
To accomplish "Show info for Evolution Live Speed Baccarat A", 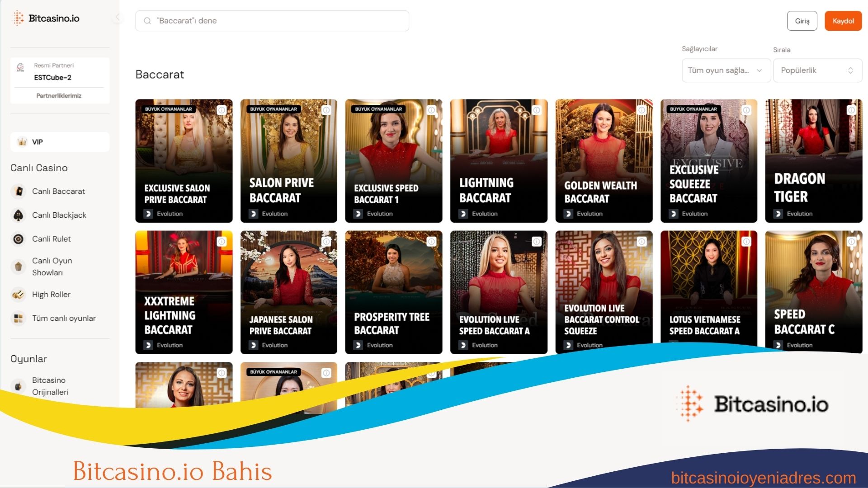I will (537, 241).
